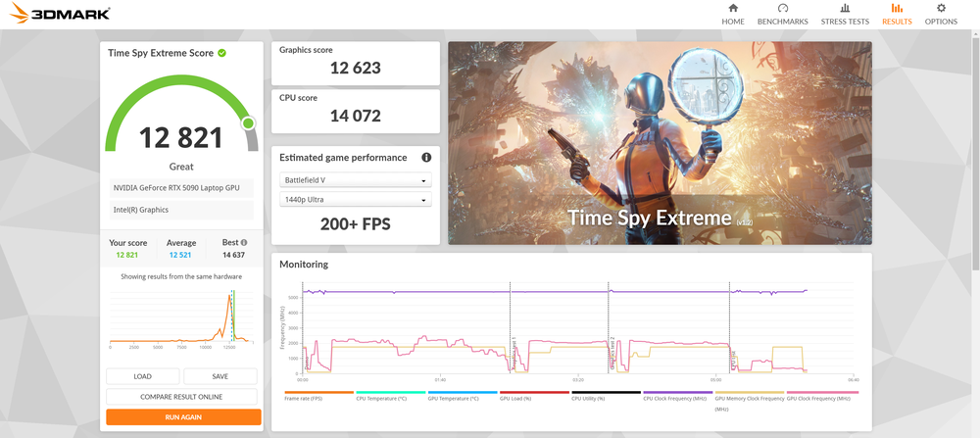The image size is (980, 438).
Task: Click the info icon beside Estimated game performance
Action: pyautogui.click(x=426, y=158)
